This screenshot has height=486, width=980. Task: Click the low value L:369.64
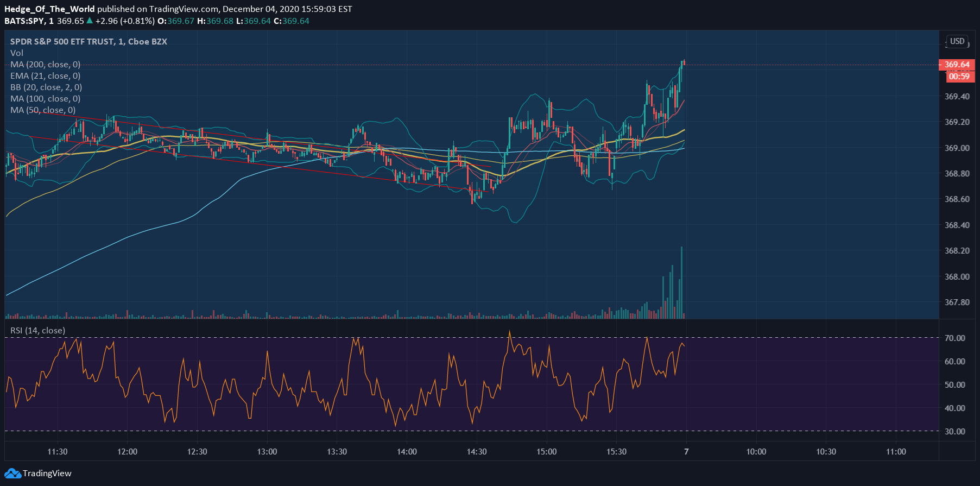pyautogui.click(x=253, y=21)
